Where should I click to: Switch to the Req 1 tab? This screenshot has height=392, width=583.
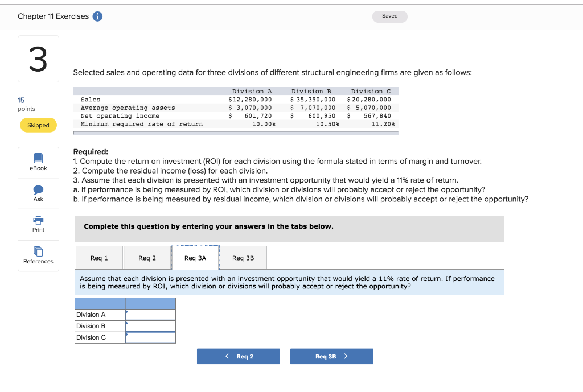tap(99, 258)
